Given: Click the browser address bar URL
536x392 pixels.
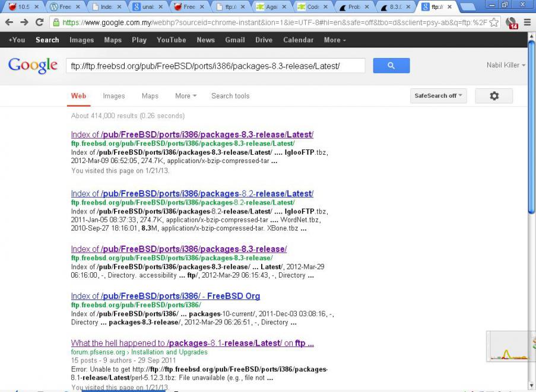Looking at the screenshot, I should point(274,23).
